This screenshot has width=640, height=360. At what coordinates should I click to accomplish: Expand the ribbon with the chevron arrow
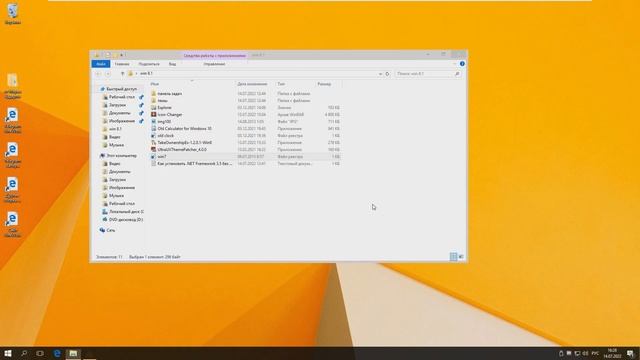click(455, 64)
